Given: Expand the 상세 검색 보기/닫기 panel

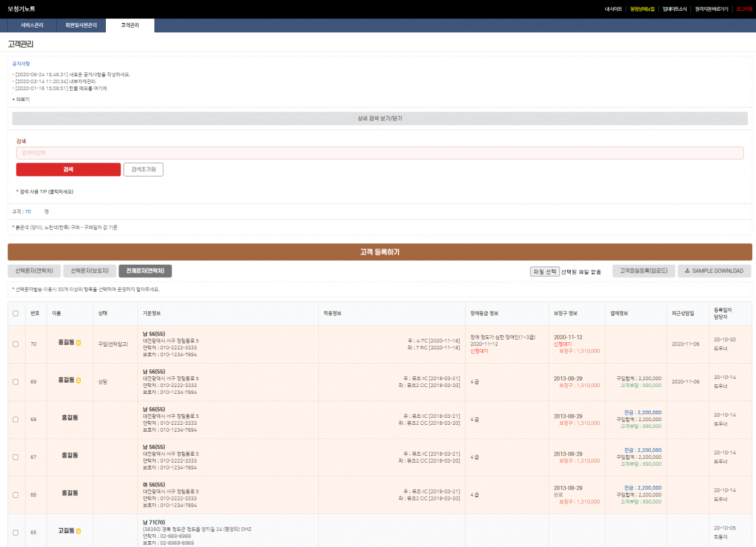Looking at the screenshot, I should point(378,118).
